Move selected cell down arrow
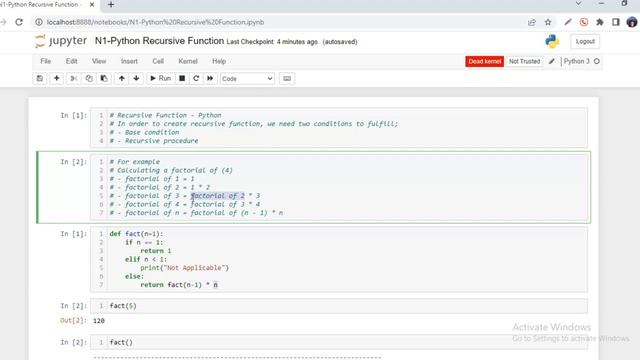The image size is (640, 360). point(136,78)
